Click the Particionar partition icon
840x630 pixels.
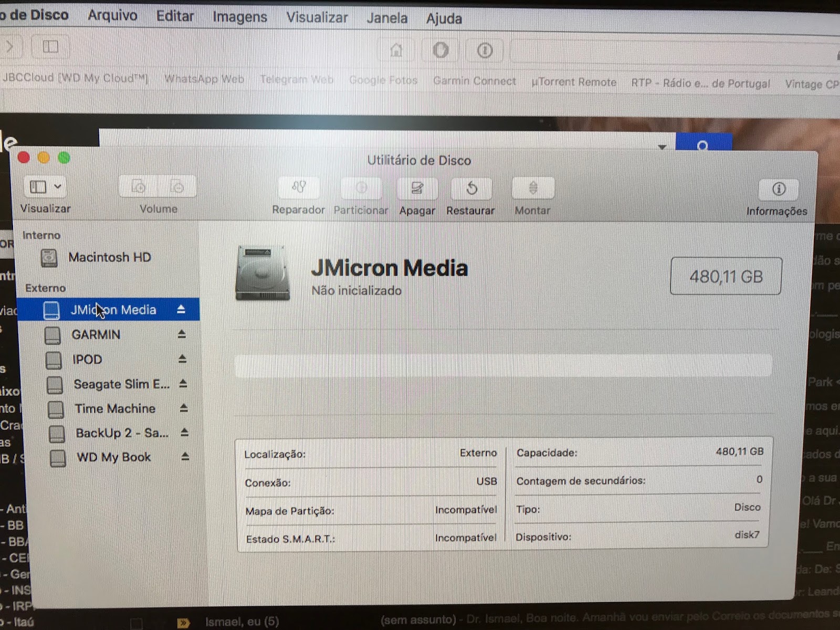[x=361, y=188]
